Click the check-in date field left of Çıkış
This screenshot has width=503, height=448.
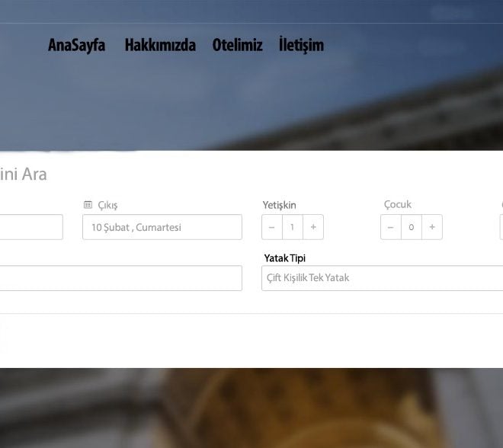point(30,227)
